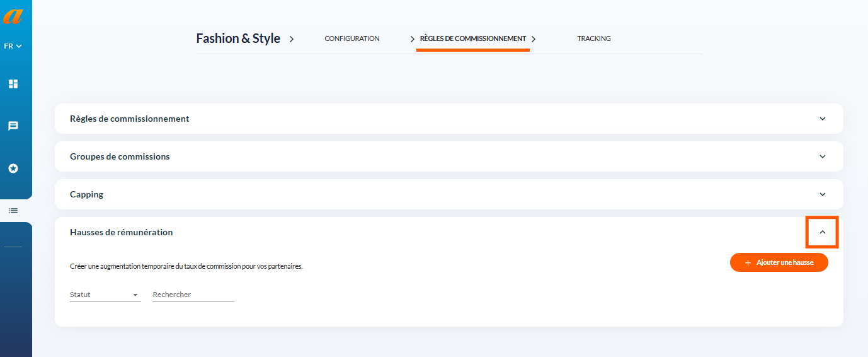Click the Fashion & Style program title
This screenshot has height=357, width=868.
click(238, 38)
